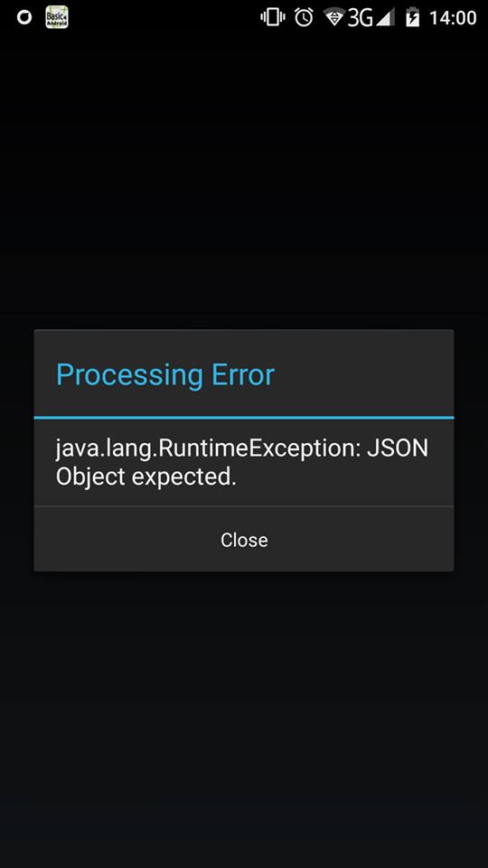Tap the 14:00 clock in status bar
Viewport: 488px width, 868px height.
pyautogui.click(x=453, y=18)
